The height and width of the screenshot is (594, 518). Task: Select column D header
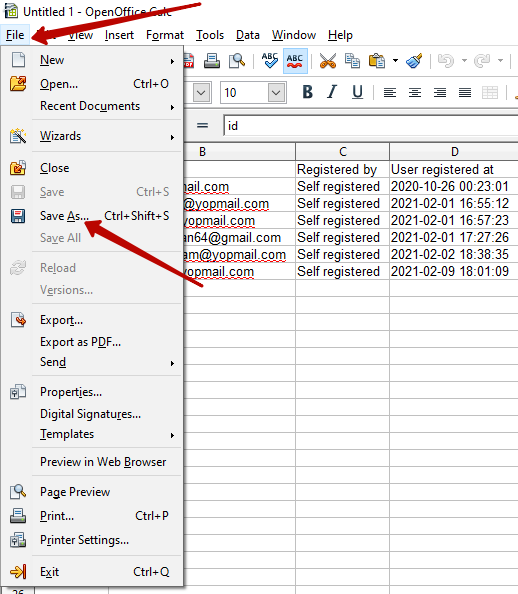454,152
